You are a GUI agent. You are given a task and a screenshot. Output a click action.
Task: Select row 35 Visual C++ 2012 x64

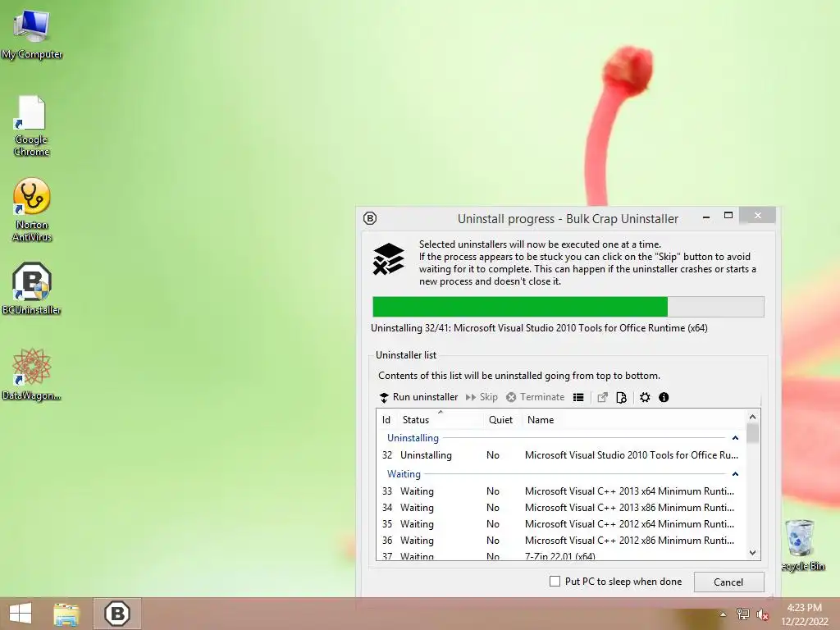(560, 524)
